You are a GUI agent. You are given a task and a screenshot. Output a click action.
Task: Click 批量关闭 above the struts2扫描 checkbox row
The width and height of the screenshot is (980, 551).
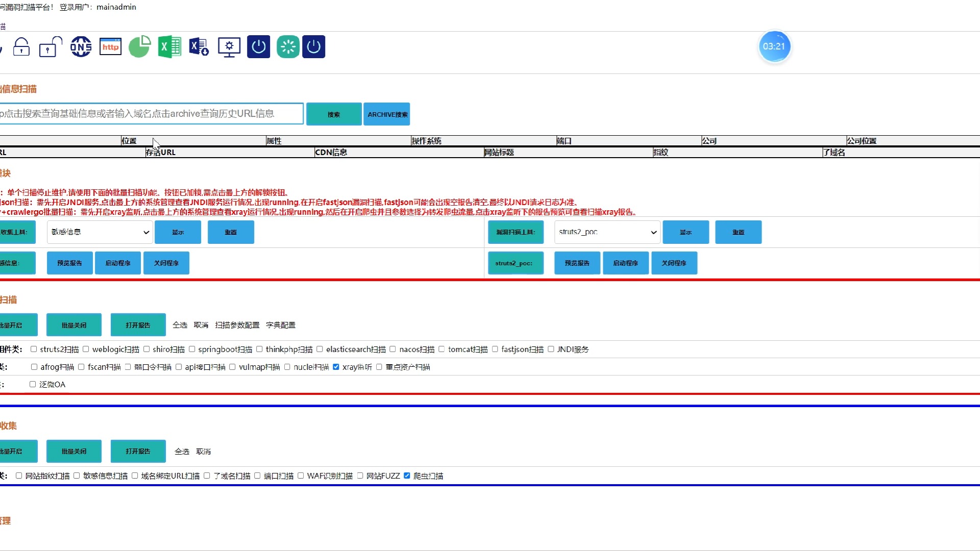[74, 325]
